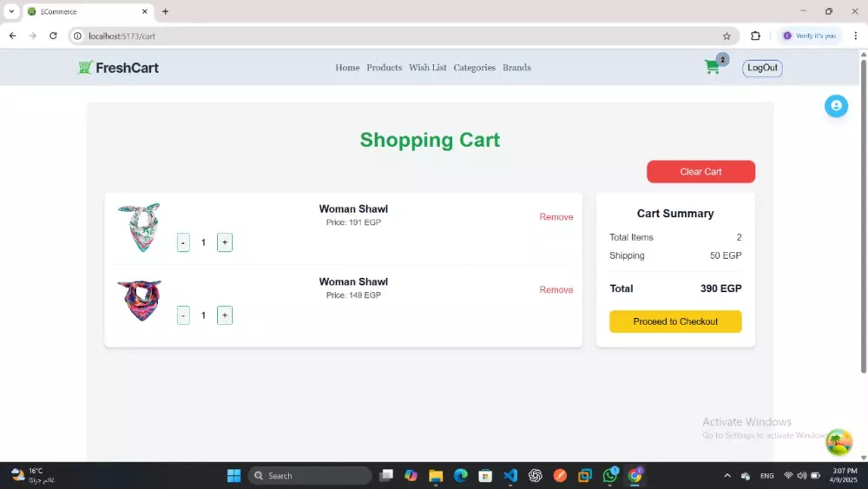Open WhatsApp from taskbar
This screenshot has height=489, width=868.
tap(610, 476)
